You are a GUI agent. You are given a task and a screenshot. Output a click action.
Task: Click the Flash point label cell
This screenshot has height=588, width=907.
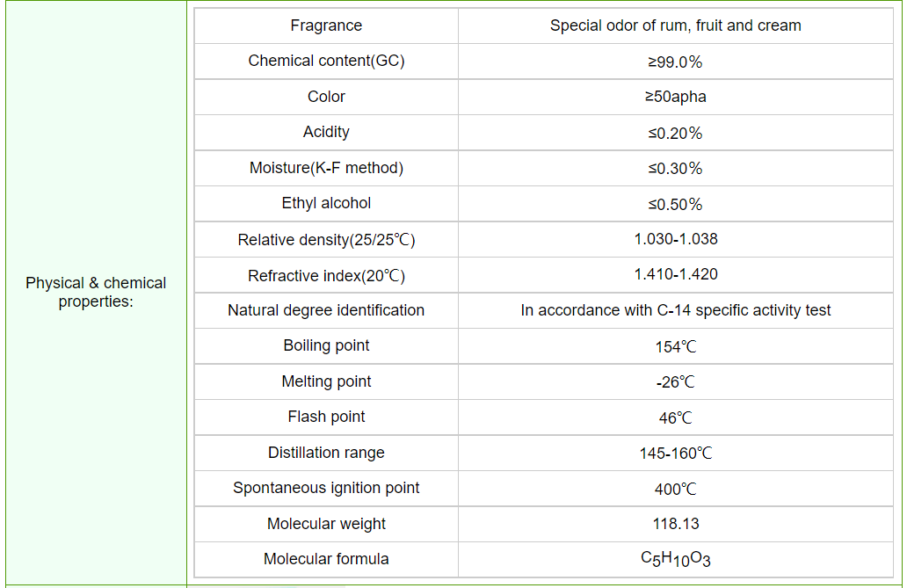click(x=326, y=417)
